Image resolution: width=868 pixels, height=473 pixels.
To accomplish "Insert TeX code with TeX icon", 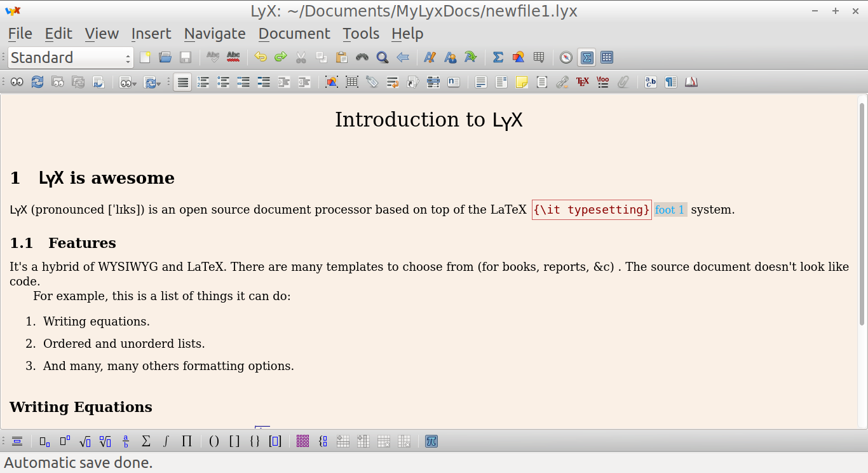I will point(583,82).
